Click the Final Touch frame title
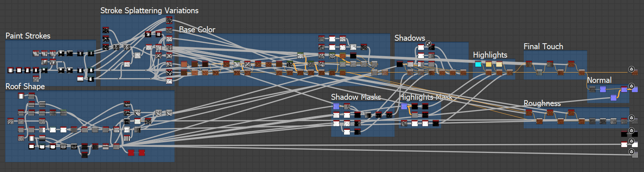Viewport: 644px width, 172px height. [543, 46]
